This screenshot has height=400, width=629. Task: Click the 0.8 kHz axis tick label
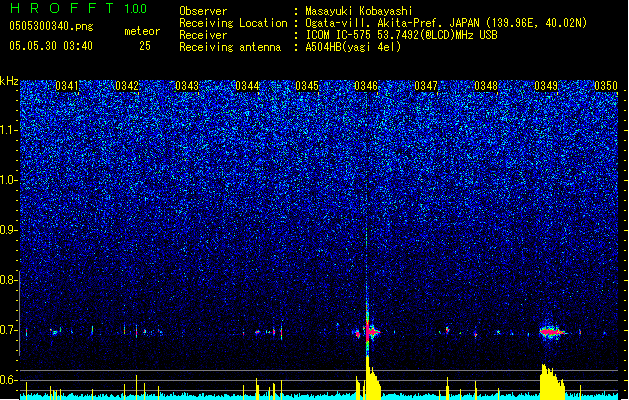8,280
